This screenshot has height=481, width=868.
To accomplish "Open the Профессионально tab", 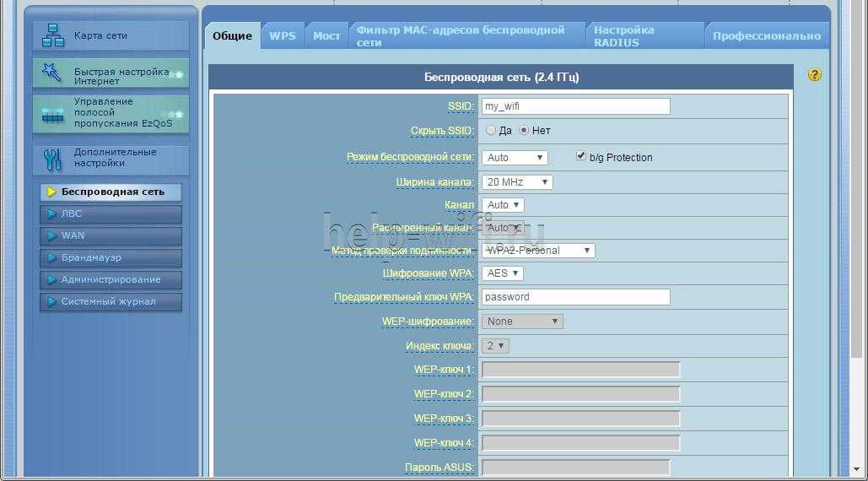I will [766, 36].
